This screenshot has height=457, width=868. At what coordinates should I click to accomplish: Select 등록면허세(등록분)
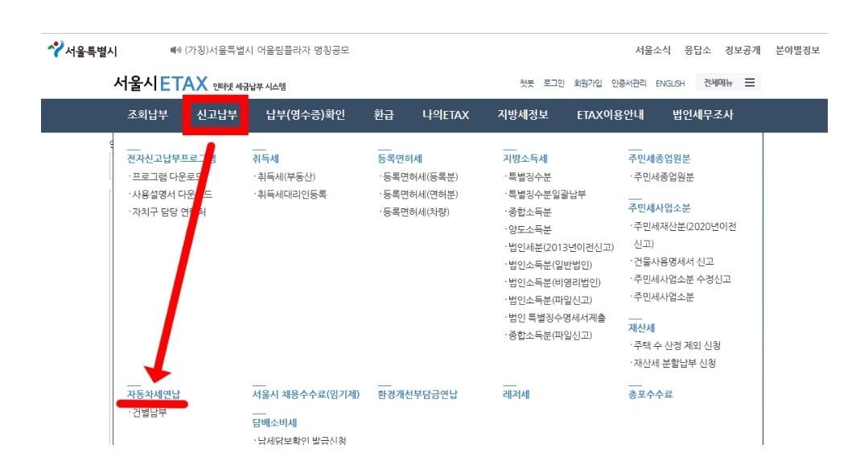coord(419,177)
